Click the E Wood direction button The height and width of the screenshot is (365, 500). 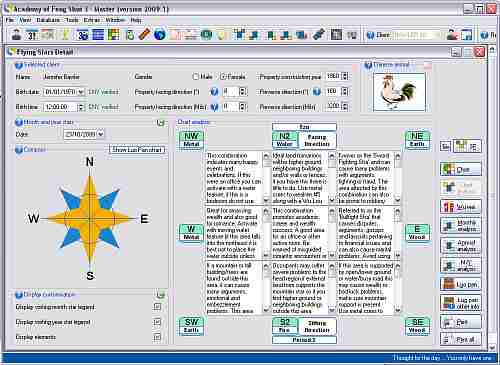(x=417, y=233)
